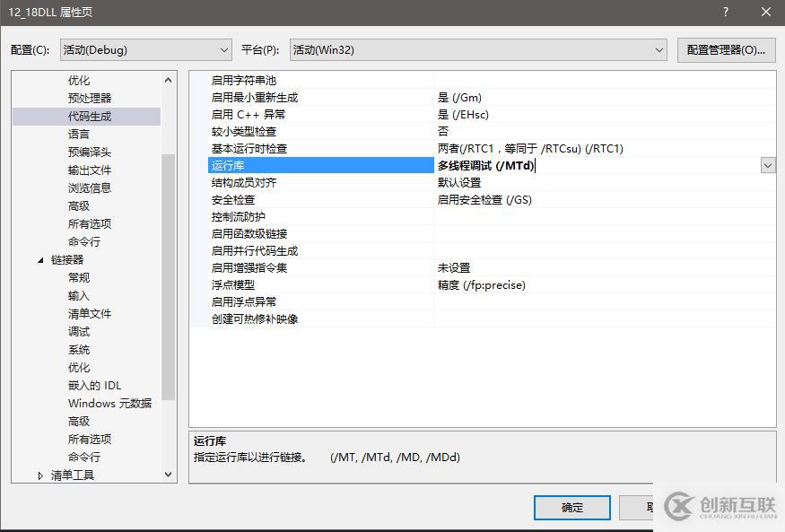
Task: Click the 启用最小重新生成 property
Action: 255,98
